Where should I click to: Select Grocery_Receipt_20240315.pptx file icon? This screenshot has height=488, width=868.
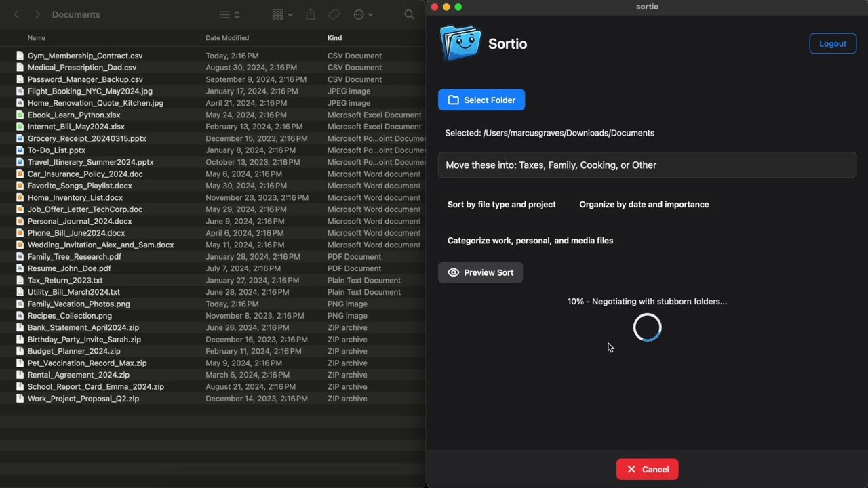(20, 138)
